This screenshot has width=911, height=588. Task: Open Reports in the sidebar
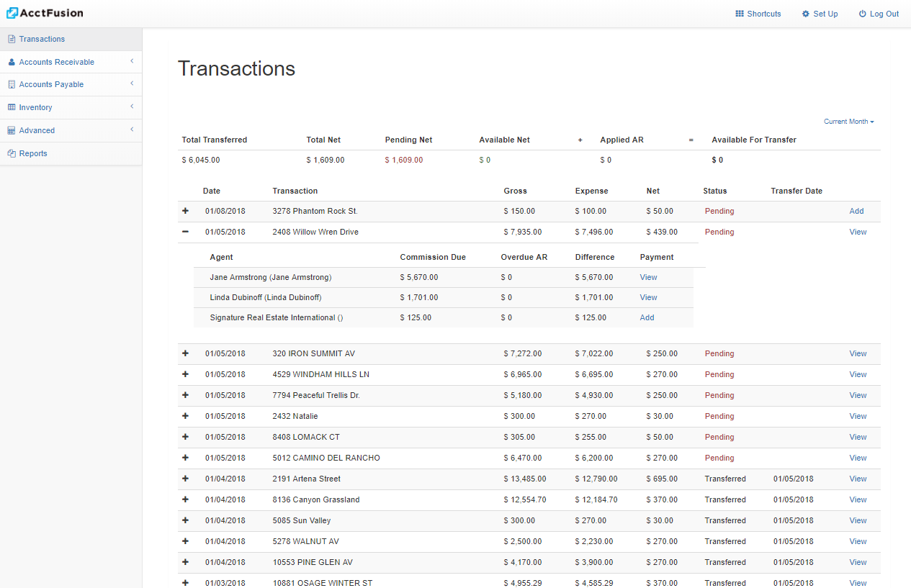[x=33, y=153]
